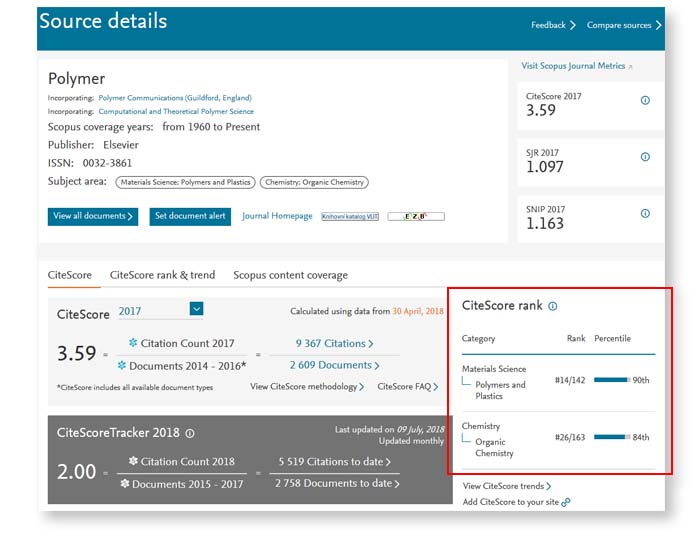Open the CiteScore rank info icon
This screenshot has width=700, height=541.
pos(553,306)
